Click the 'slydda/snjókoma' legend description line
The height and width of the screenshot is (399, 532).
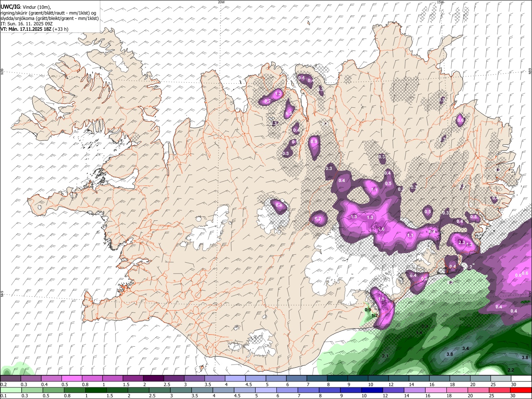(49, 18)
